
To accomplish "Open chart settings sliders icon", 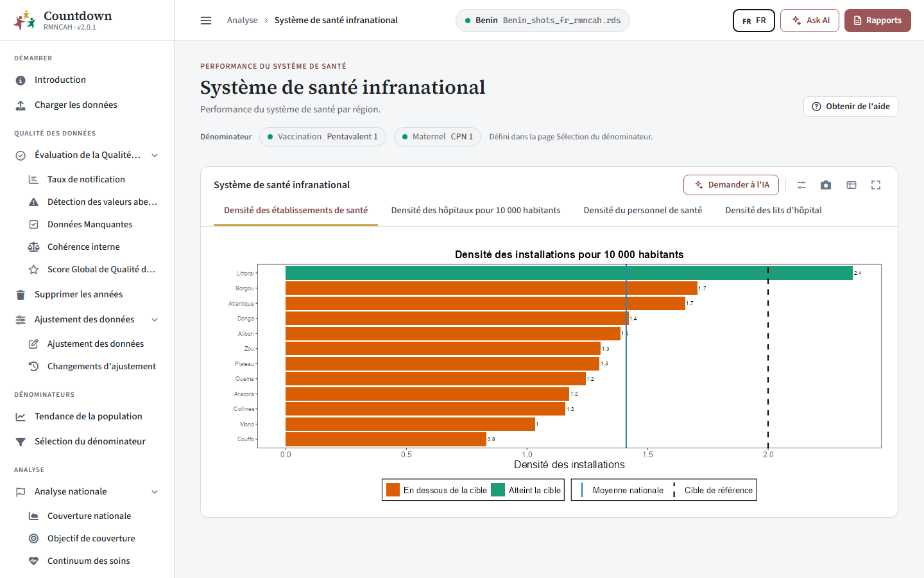I will 801,185.
